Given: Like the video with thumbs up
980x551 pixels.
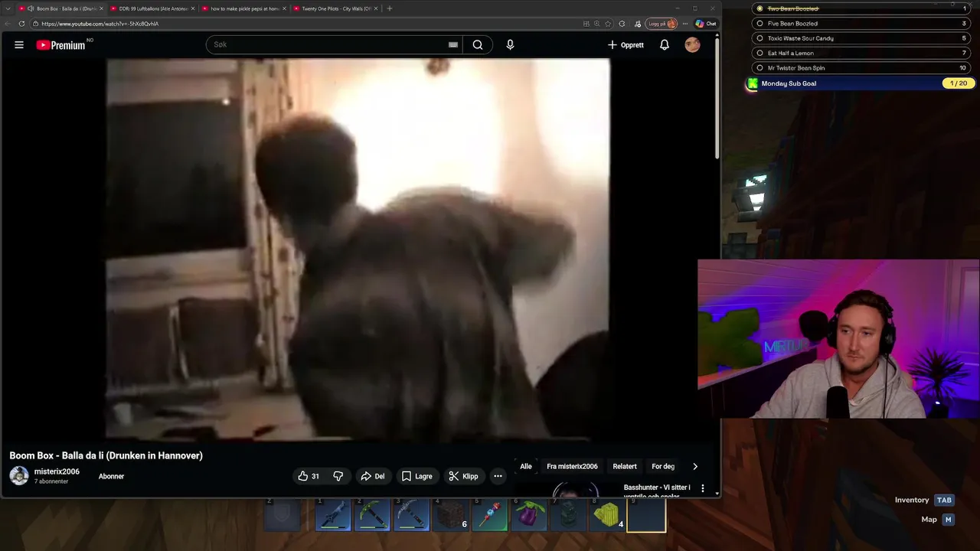Looking at the screenshot, I should 309,476.
